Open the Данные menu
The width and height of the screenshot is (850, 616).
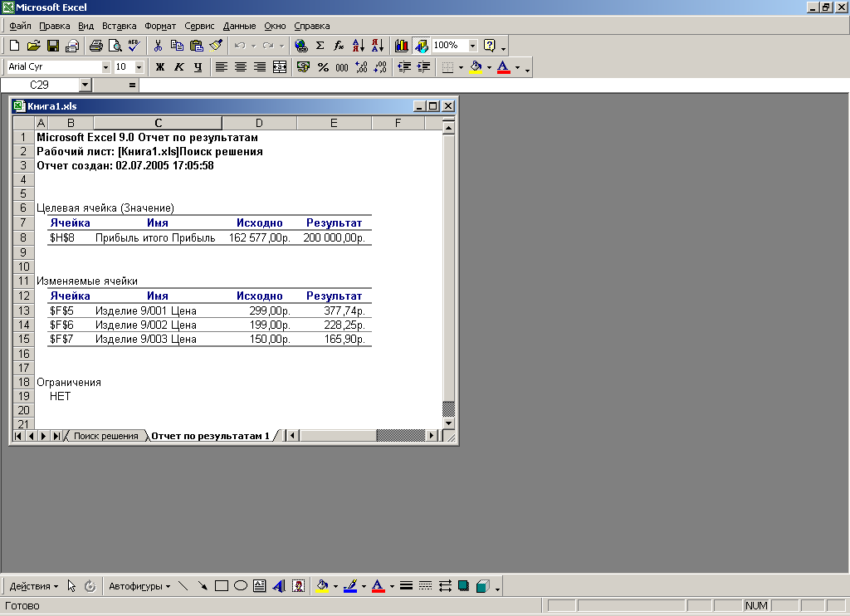(x=239, y=26)
